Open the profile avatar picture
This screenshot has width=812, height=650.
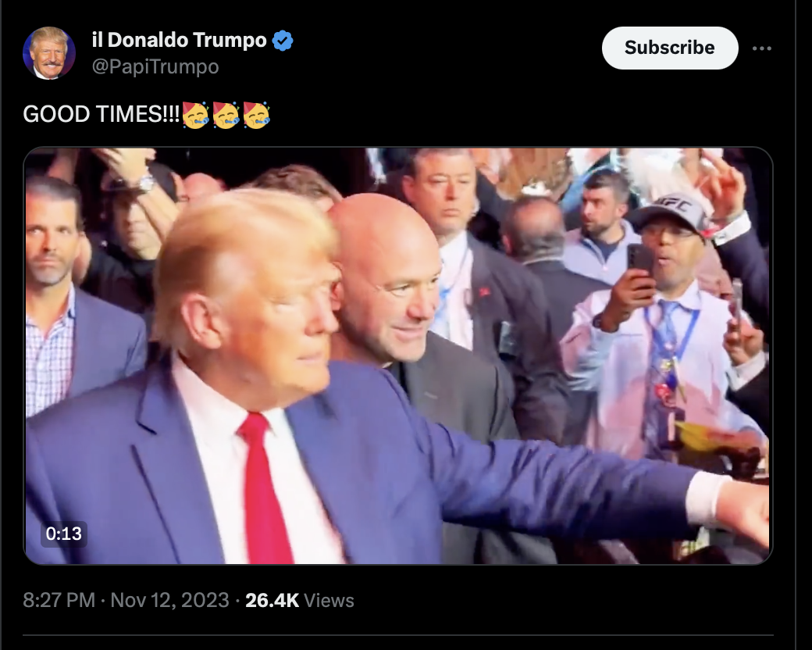49,53
